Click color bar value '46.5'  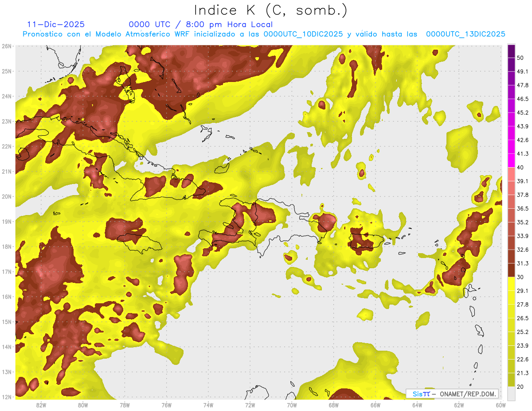tap(522, 99)
